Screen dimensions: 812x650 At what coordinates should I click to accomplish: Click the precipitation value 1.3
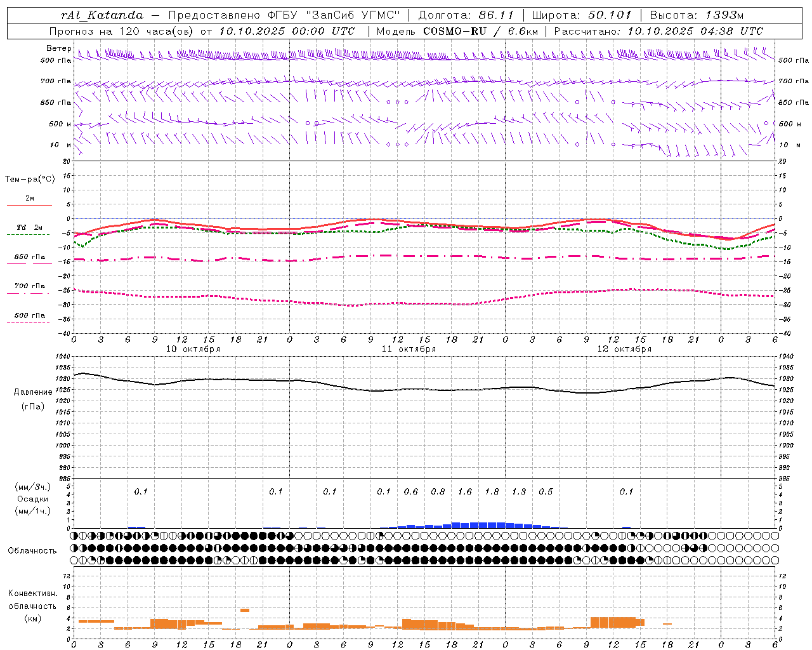(x=519, y=491)
